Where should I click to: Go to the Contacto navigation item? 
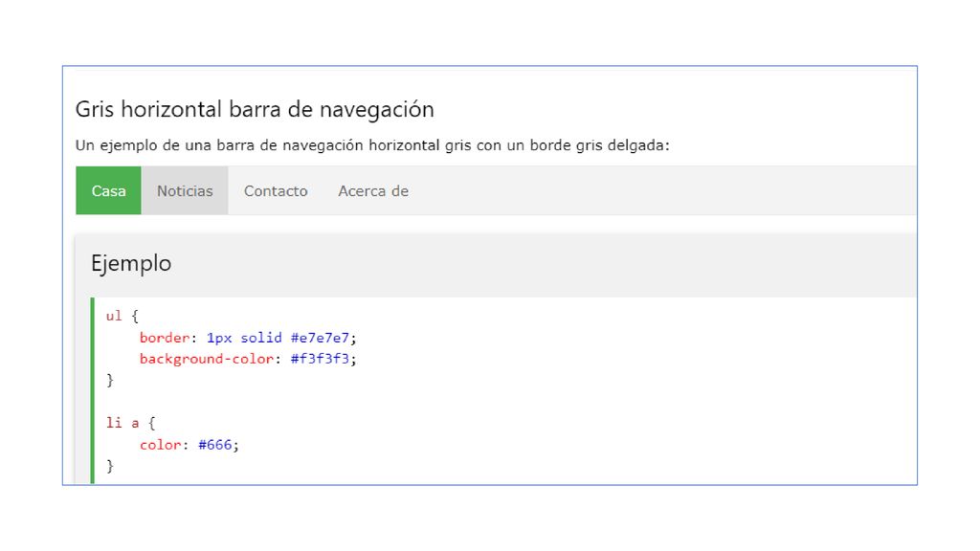(x=276, y=190)
